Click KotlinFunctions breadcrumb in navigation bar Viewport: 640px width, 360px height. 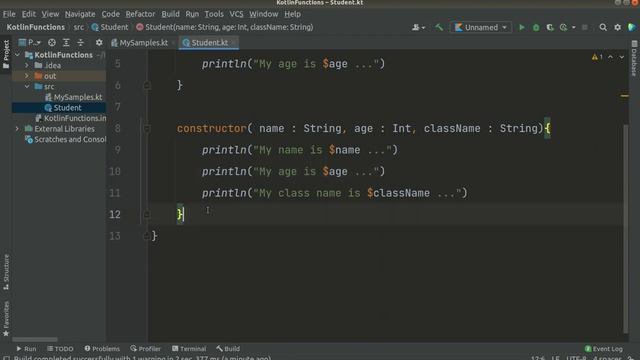point(36,27)
